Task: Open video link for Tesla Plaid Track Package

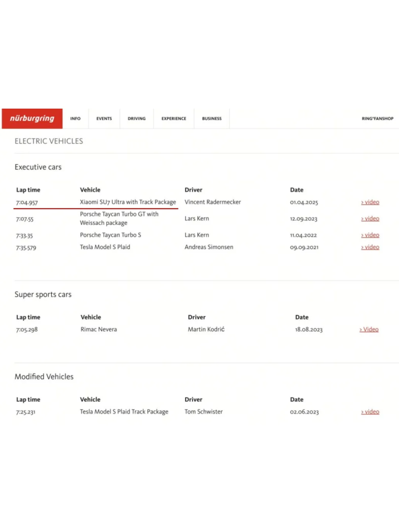Action: (x=370, y=412)
